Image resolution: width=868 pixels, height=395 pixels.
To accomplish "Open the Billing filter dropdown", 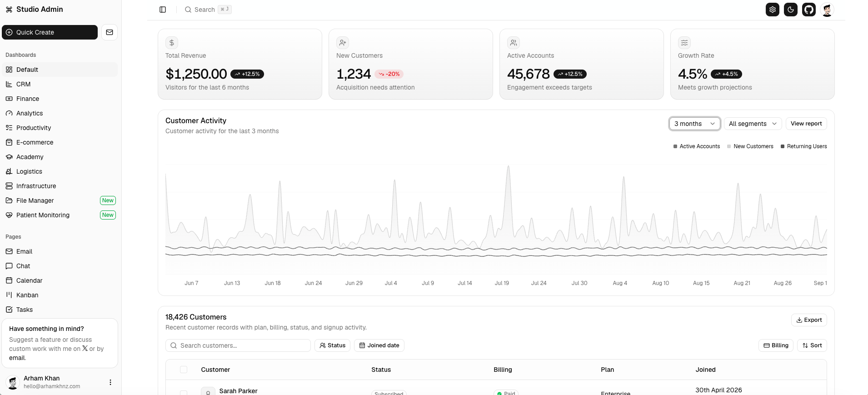I will (x=776, y=345).
